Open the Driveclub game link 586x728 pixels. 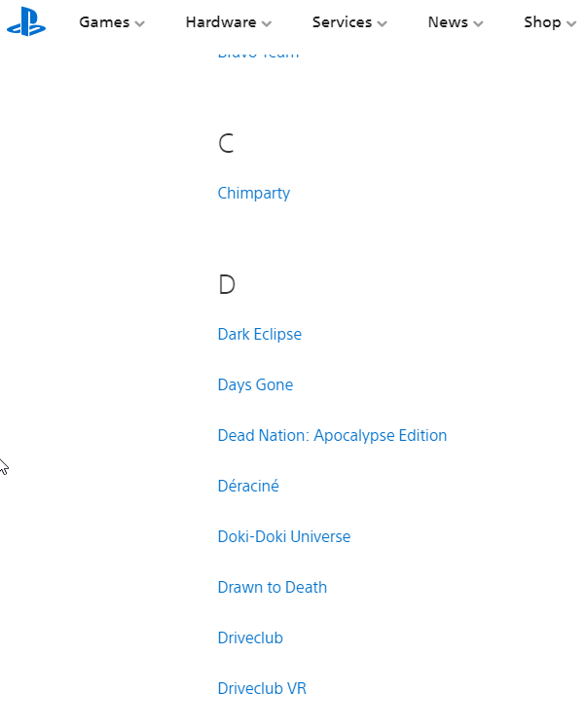coord(250,637)
